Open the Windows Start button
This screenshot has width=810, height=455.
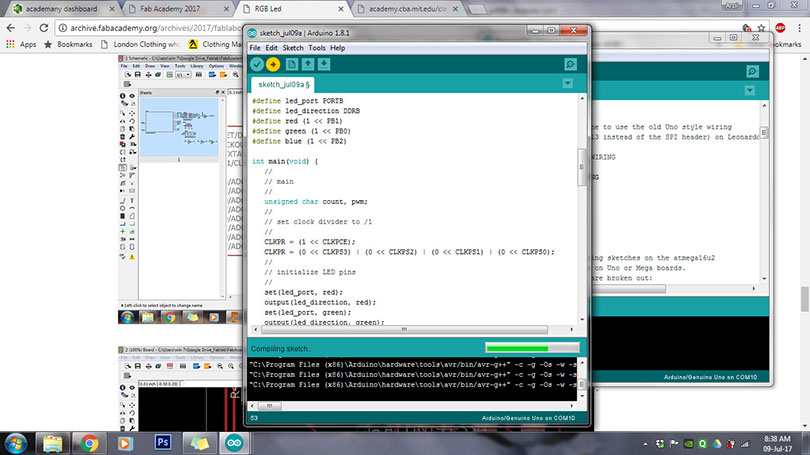point(16,443)
